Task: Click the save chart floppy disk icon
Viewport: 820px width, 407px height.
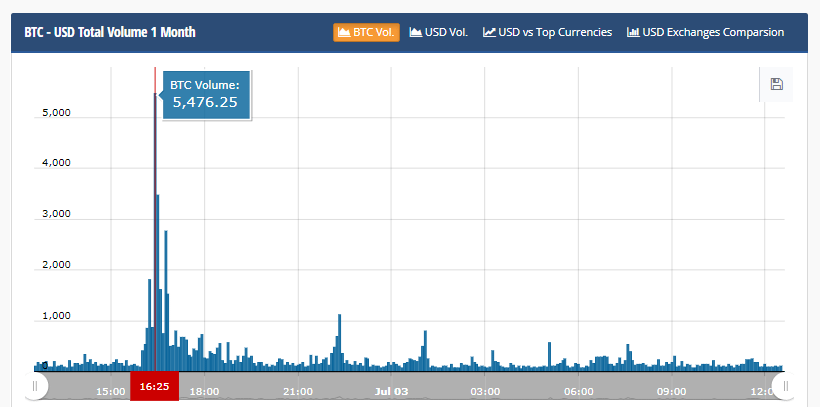Action: 777,84
